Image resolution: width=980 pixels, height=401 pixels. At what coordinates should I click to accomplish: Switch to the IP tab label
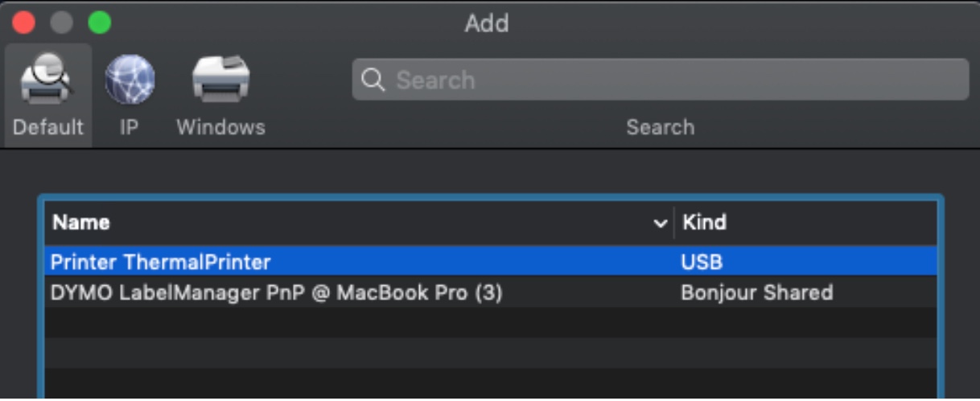pos(129,127)
